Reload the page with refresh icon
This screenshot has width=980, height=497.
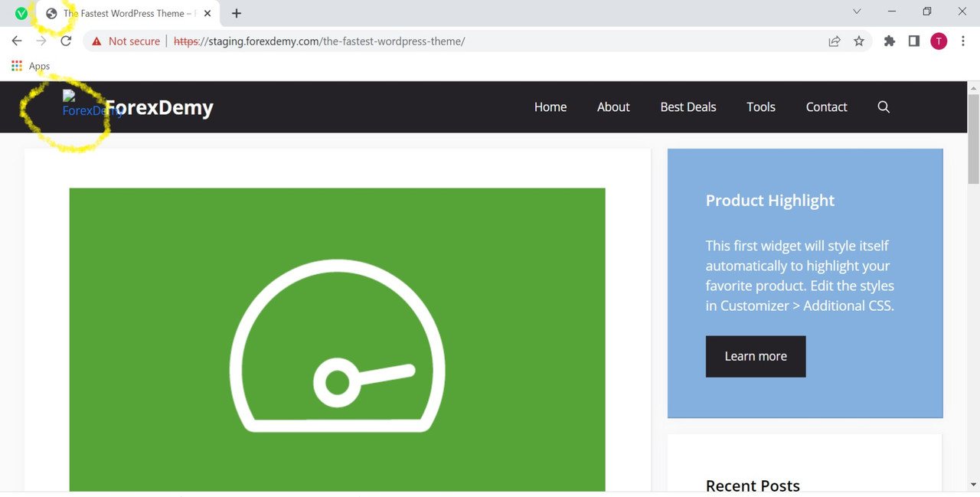66,41
